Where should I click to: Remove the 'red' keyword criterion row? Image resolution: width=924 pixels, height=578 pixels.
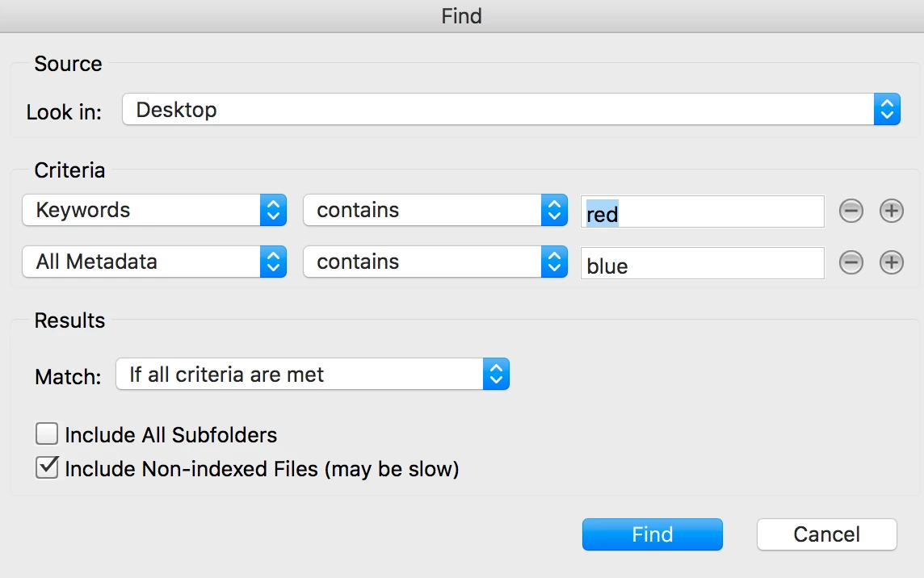coord(850,212)
